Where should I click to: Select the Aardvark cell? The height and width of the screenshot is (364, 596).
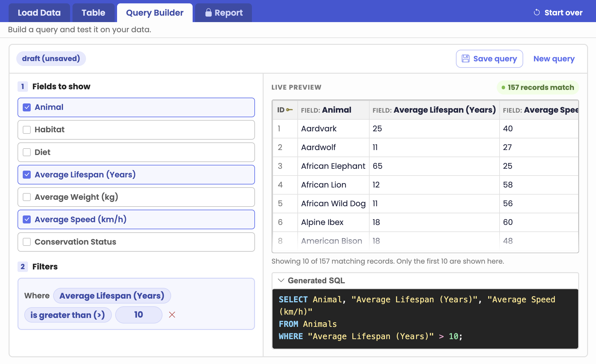[x=333, y=129]
